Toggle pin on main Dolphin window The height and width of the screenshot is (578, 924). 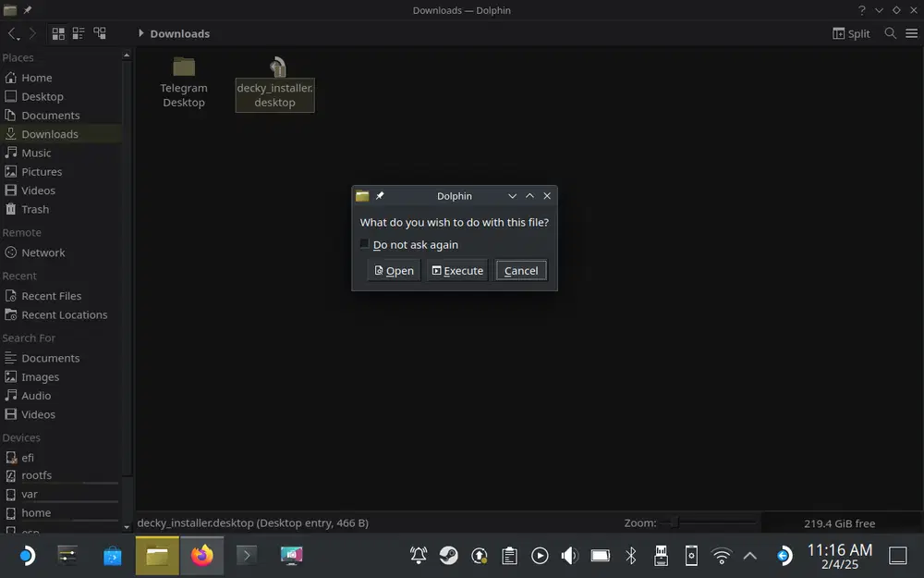28,10
